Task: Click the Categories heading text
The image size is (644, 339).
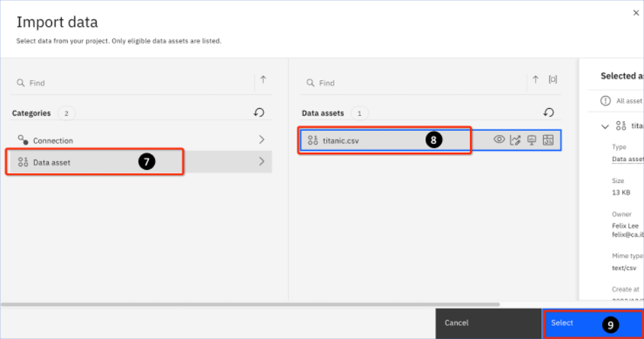Action: (x=32, y=113)
